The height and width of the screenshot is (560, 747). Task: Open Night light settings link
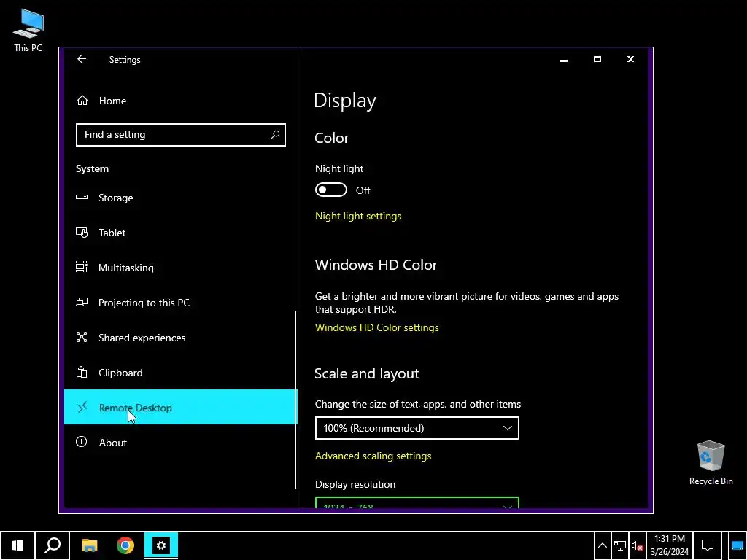(358, 216)
